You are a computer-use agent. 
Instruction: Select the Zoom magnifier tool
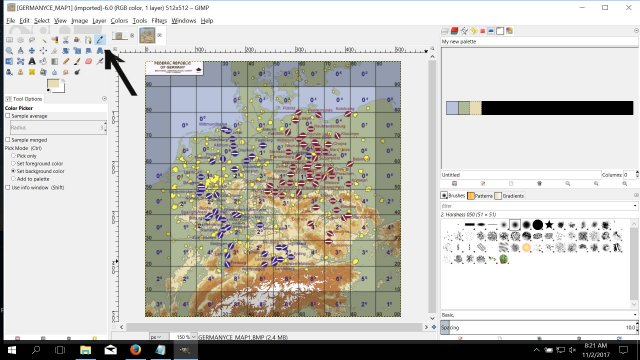click(9, 51)
